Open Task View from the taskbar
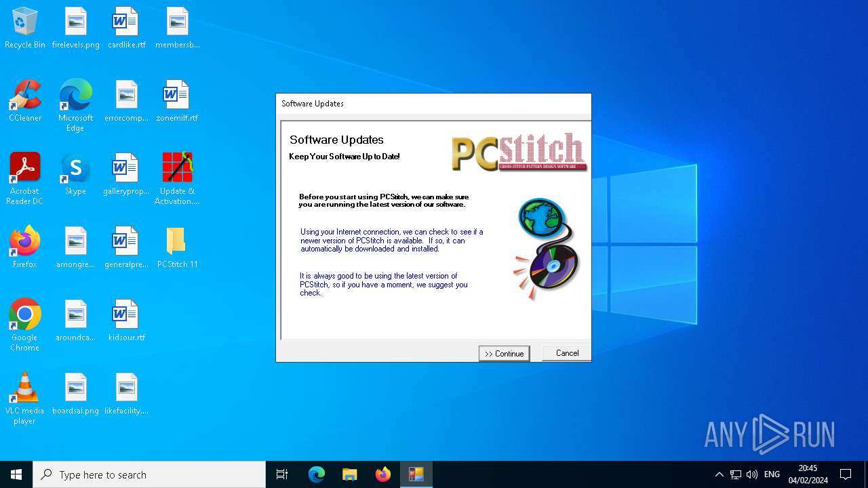This screenshot has width=868, height=488. click(282, 474)
